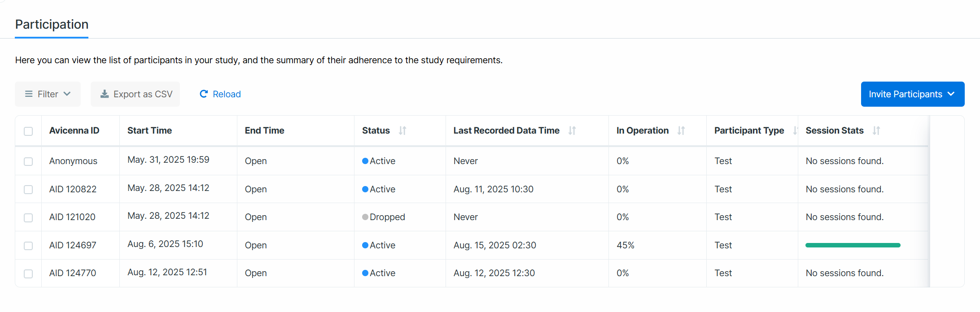Click the 45% In Operation value

click(x=626, y=245)
